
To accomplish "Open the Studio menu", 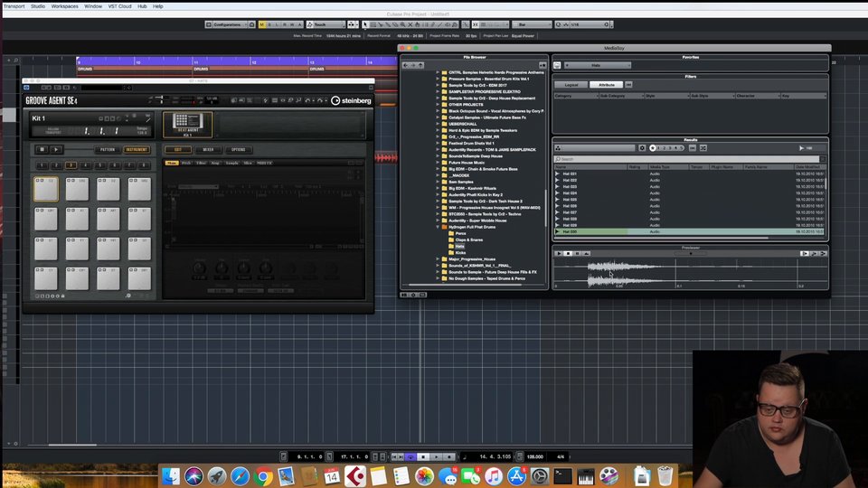I will click(x=38, y=6).
